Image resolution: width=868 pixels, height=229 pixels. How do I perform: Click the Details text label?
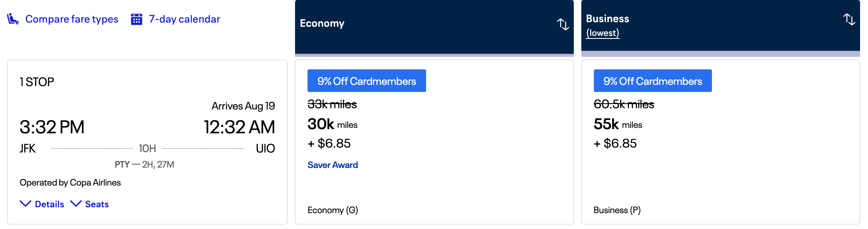click(x=49, y=204)
